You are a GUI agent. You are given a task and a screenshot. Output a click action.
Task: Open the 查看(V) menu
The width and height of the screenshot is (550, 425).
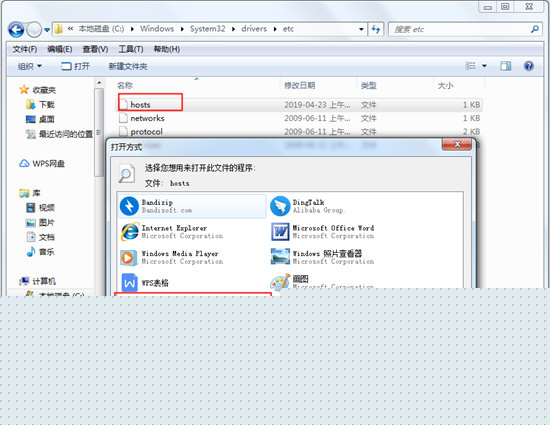[x=95, y=49]
